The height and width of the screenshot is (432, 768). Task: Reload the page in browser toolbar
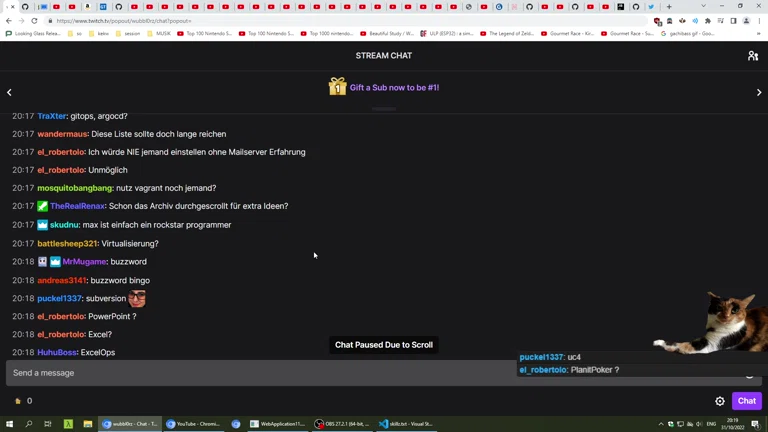34,21
